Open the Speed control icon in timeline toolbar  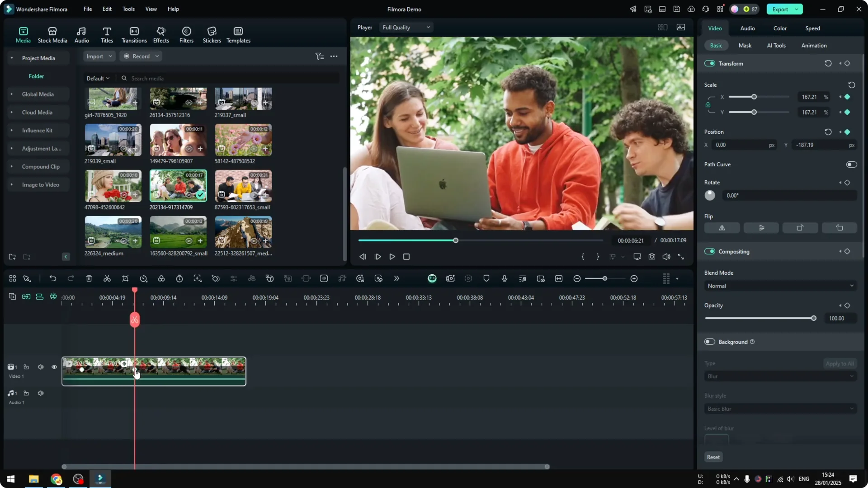point(143,278)
